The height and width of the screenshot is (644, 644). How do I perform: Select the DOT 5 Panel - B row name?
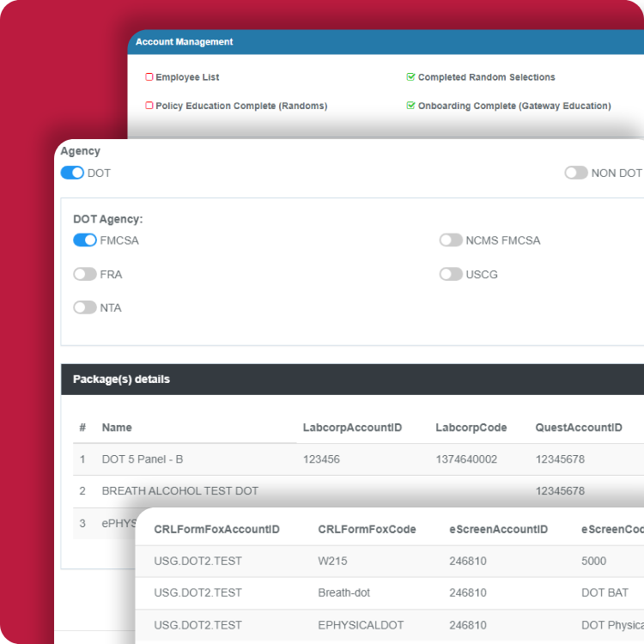click(x=142, y=459)
